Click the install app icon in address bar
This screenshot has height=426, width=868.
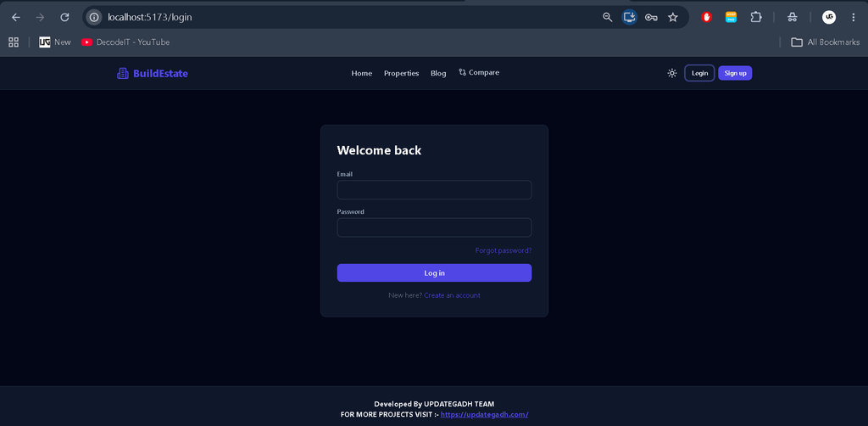[629, 17]
